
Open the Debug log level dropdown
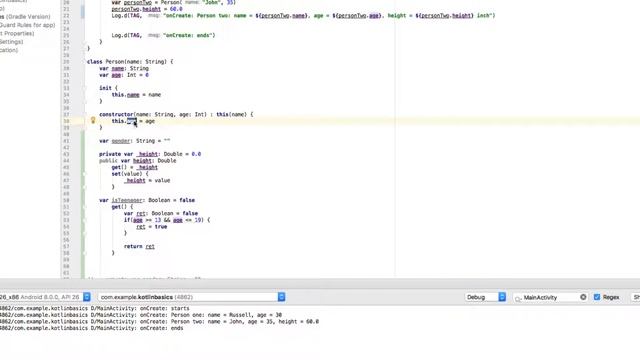485,297
